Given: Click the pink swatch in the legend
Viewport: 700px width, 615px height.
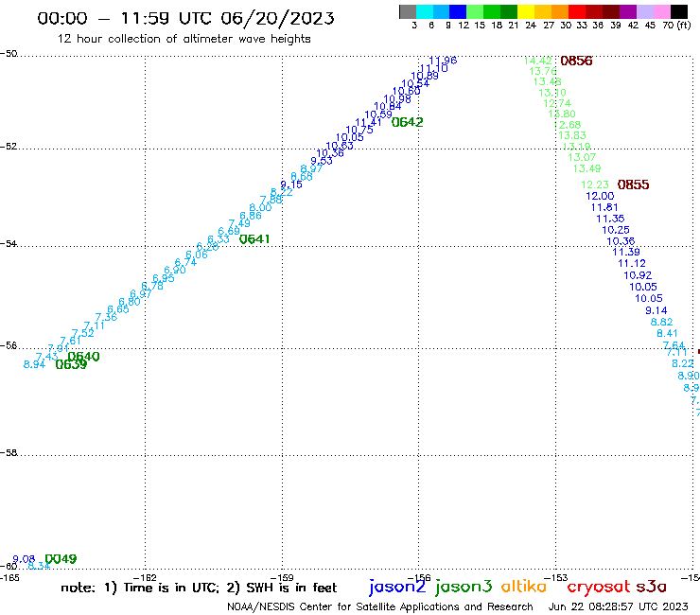Looking at the screenshot, I should click(x=661, y=11).
